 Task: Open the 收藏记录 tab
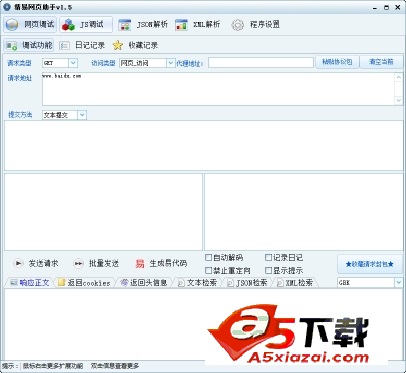[x=135, y=45]
